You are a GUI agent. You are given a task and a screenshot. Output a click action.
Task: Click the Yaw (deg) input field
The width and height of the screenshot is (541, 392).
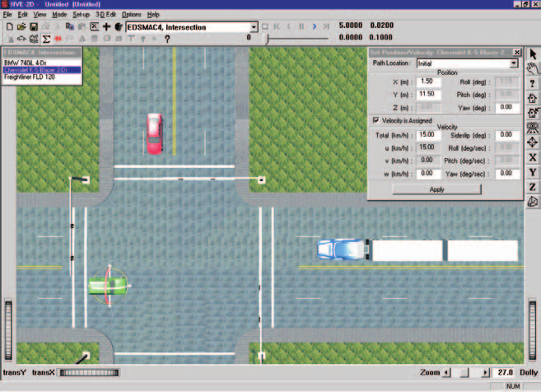(x=507, y=107)
